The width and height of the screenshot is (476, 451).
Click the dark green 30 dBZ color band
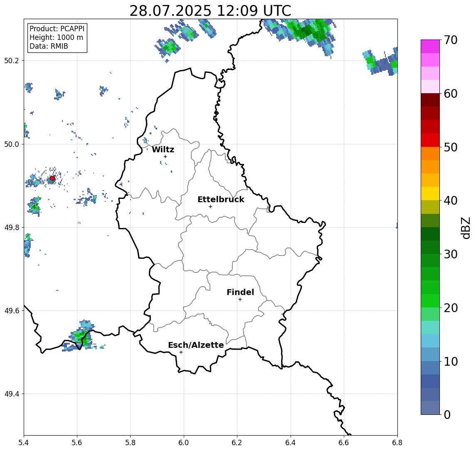[x=430, y=247]
